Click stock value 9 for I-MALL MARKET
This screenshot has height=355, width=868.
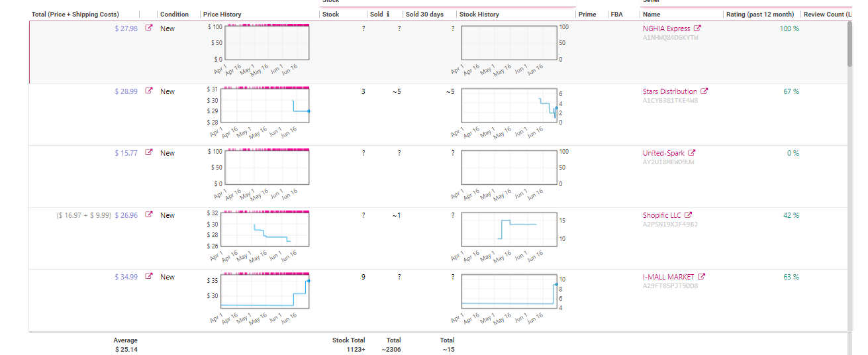pos(363,277)
